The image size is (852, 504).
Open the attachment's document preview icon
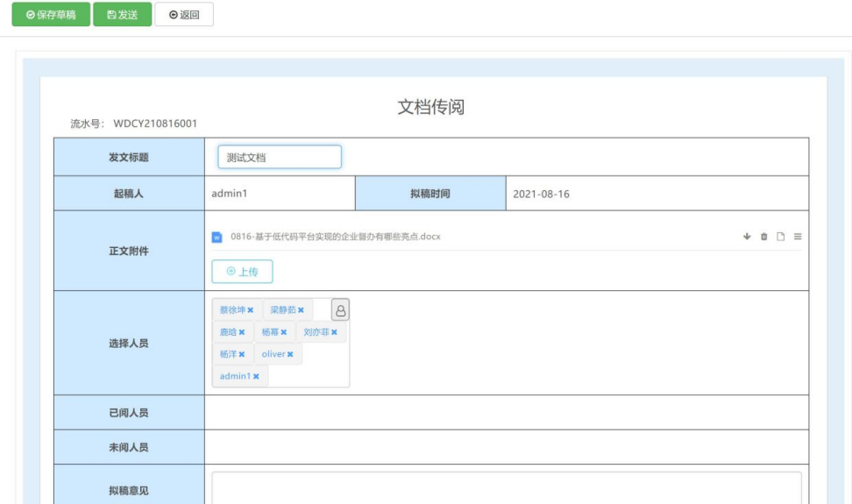tap(780, 237)
